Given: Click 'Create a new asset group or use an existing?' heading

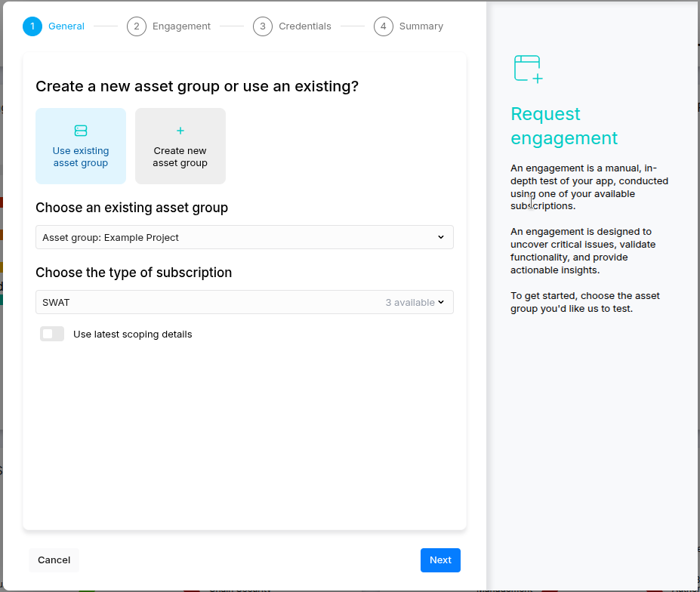Looking at the screenshot, I should [197, 86].
